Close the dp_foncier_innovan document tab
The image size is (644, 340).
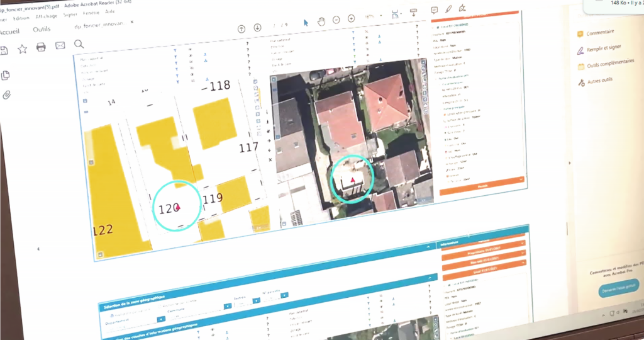[132, 22]
